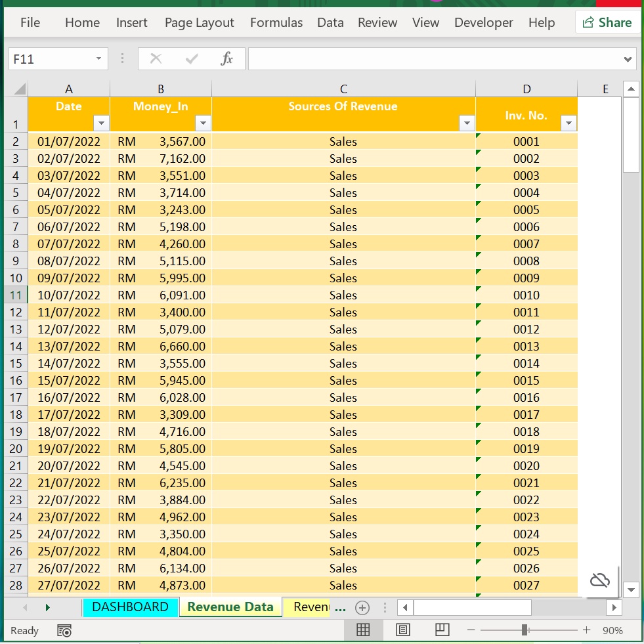Switch to Page Layout view
Image resolution: width=644 pixels, height=644 pixels.
(403, 630)
